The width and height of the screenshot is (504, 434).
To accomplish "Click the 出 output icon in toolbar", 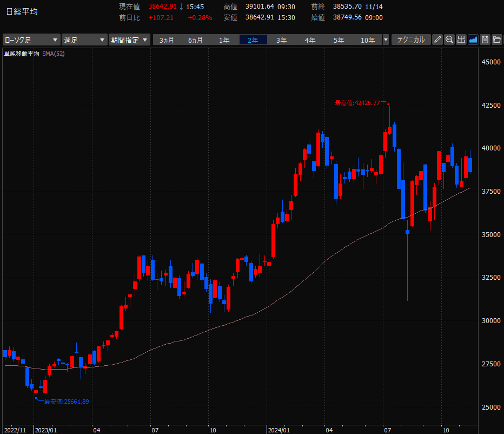I will pyautogui.click(x=461, y=40).
